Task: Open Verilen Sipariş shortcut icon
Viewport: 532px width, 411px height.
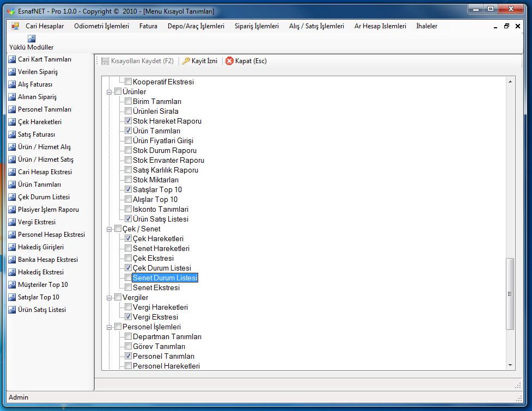Action: [12, 72]
